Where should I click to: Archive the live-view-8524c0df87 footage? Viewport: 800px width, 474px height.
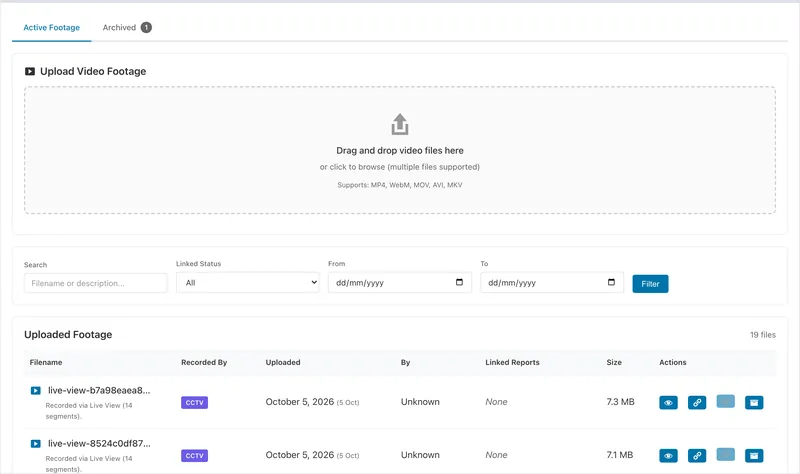click(754, 456)
